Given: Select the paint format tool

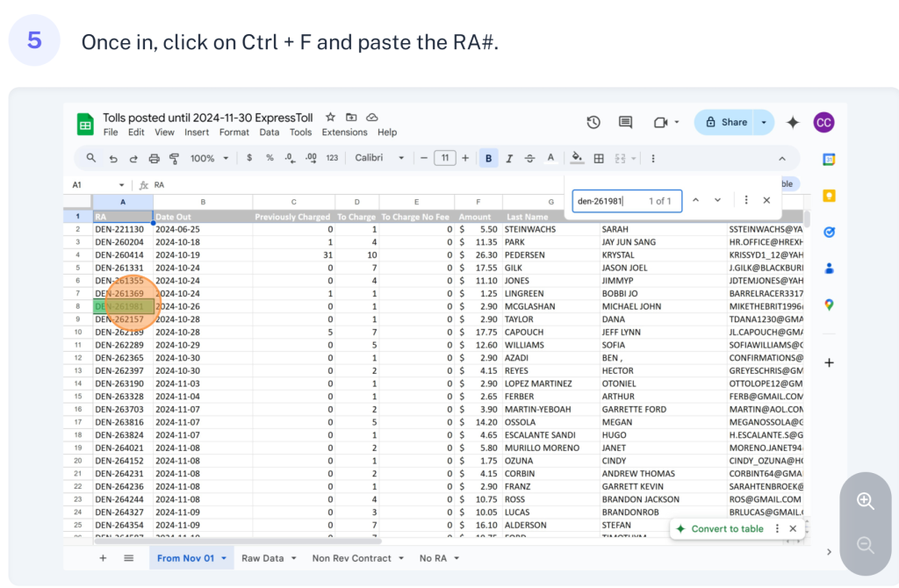Looking at the screenshot, I should 174,159.
